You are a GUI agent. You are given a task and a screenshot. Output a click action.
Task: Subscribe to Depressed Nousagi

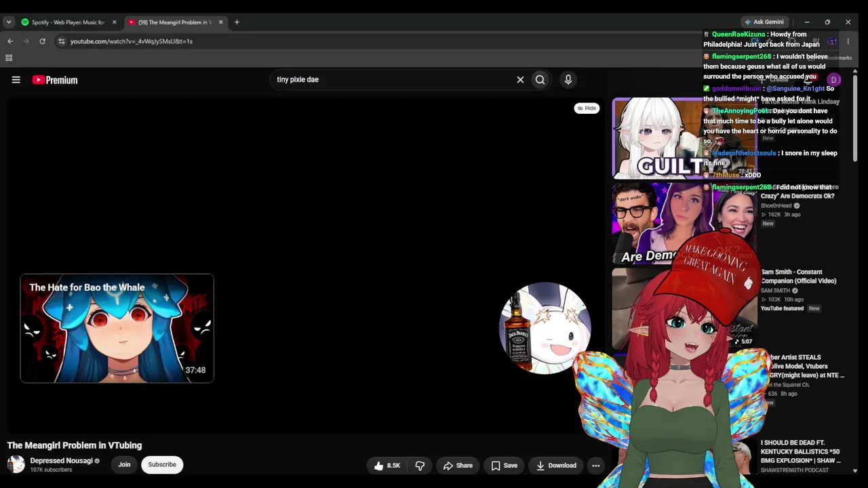(162, 464)
